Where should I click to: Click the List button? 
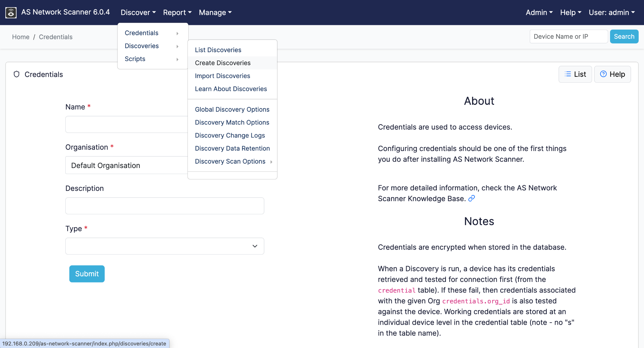(575, 74)
